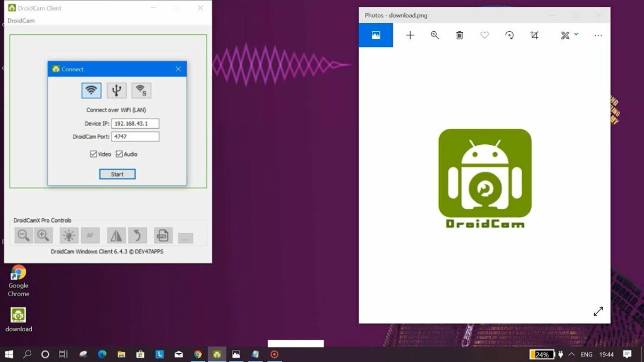The image size is (644, 362).
Task: Toggle the favorite heart in Photos
Action: (x=485, y=35)
